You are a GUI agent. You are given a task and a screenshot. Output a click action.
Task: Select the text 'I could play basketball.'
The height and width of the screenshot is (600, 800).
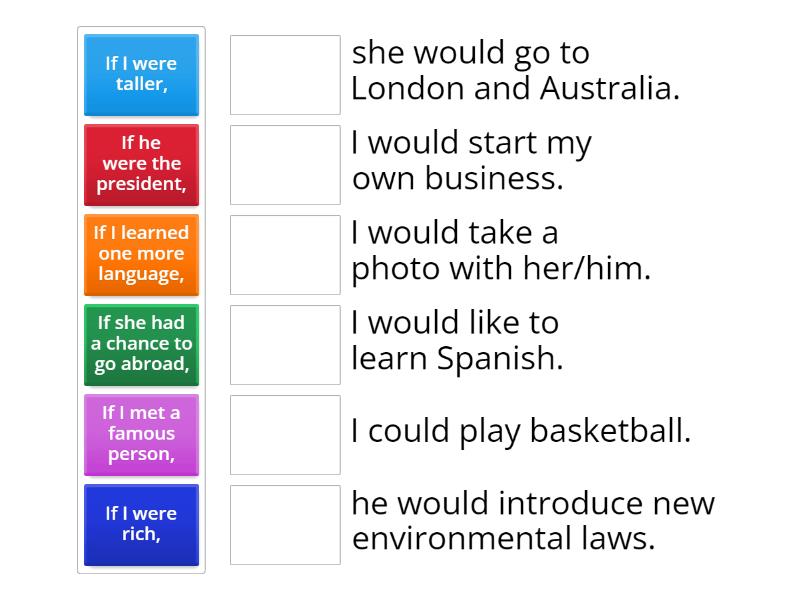(x=521, y=431)
